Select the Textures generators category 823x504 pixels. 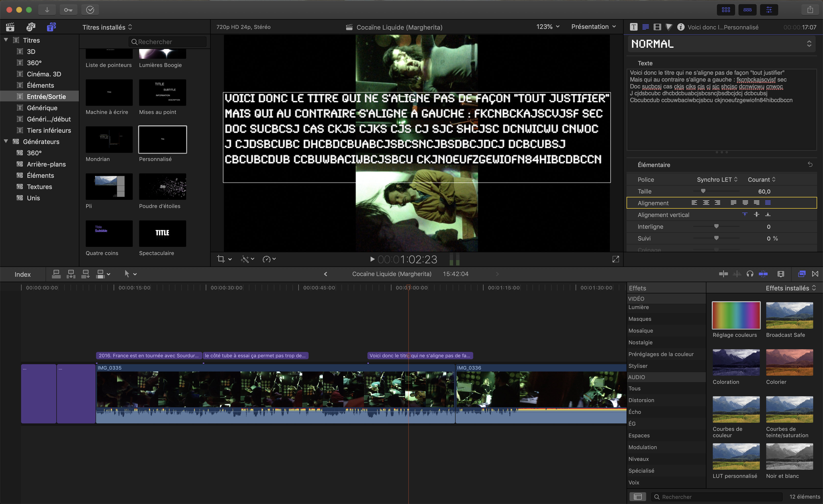click(39, 187)
